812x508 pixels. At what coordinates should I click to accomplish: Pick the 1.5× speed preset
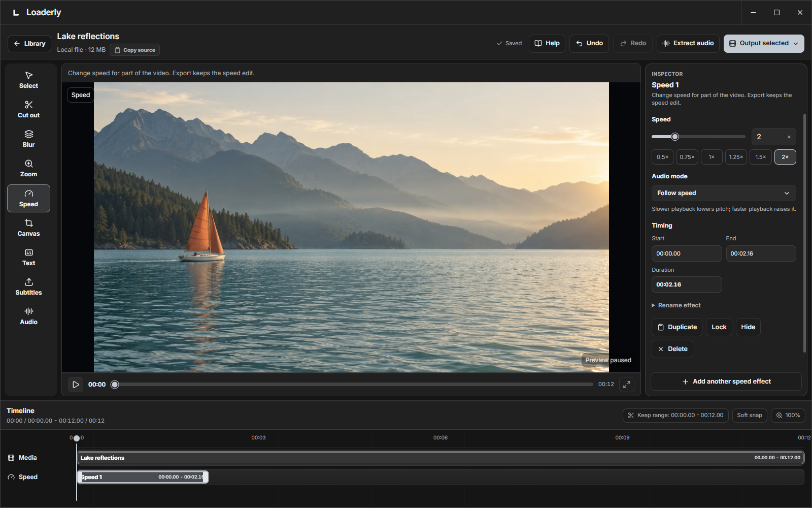[760, 157]
